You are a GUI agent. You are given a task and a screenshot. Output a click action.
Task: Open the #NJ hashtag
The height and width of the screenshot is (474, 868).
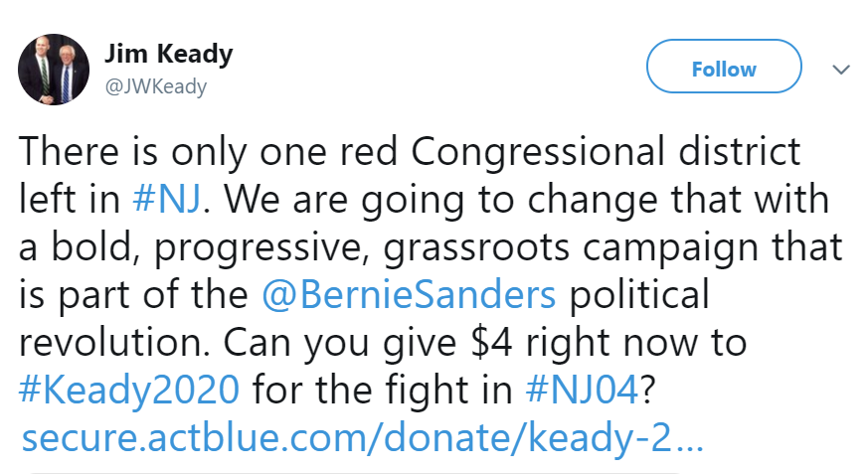[x=168, y=202]
